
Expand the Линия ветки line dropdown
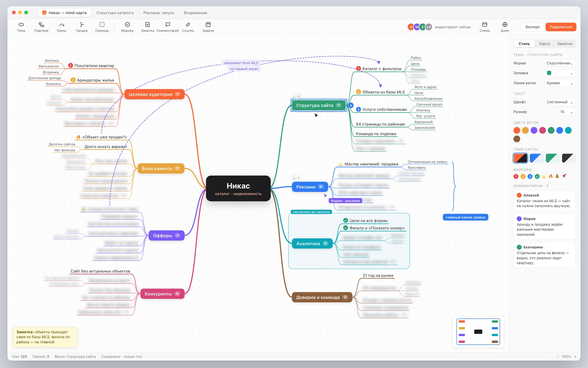click(560, 83)
